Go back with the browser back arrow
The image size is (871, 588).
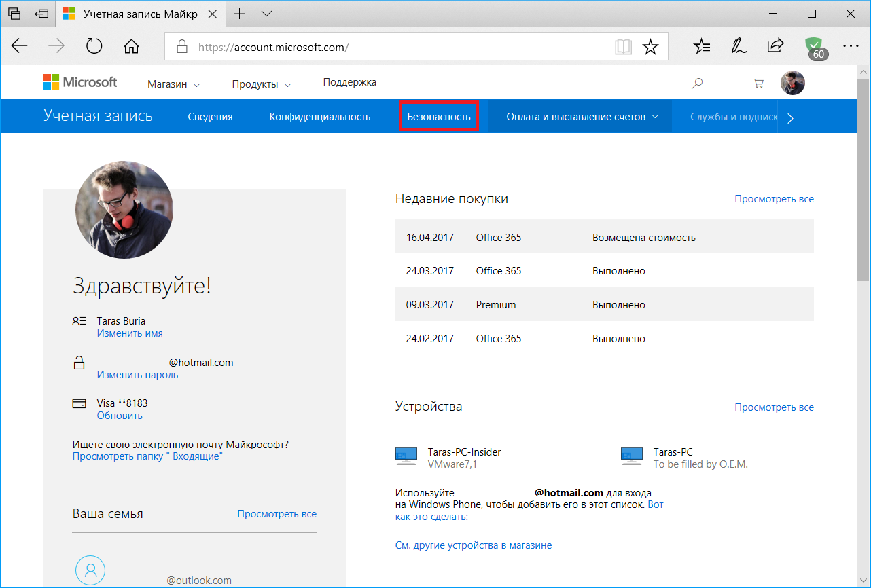(20, 46)
